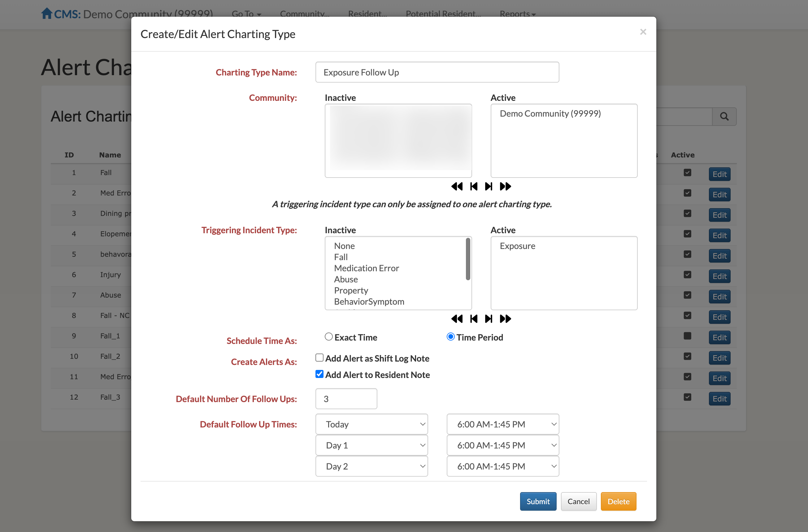
Task: Click the Submit button
Action: 538,501
